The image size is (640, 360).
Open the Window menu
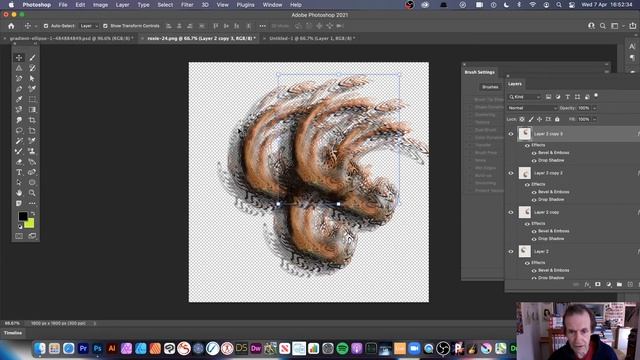(272, 5)
